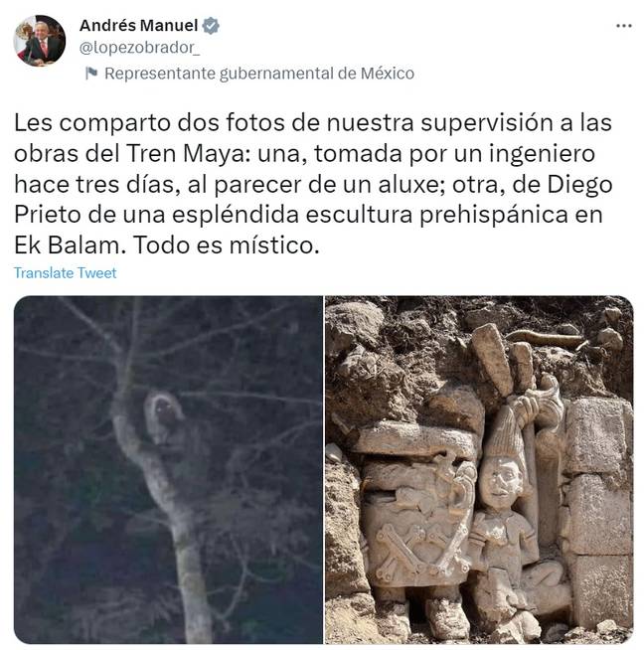Click the government representative flag icon
Screen dimensions: 644x650
pos(91,73)
